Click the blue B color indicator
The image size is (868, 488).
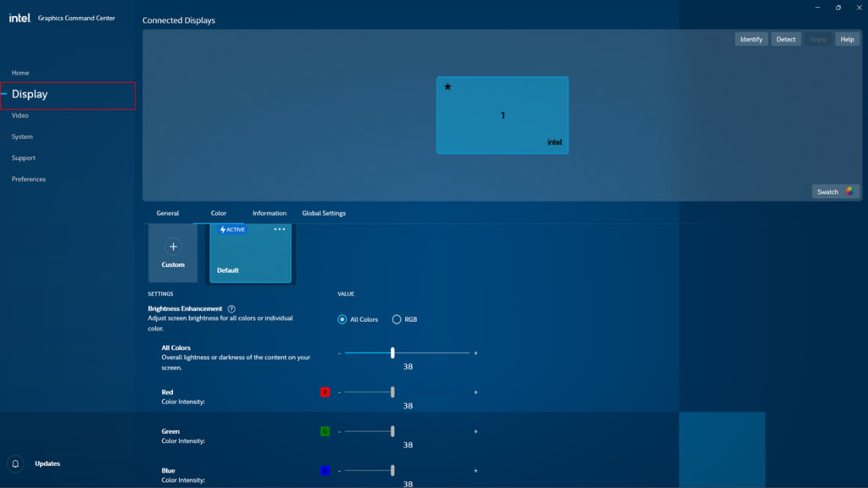325,471
